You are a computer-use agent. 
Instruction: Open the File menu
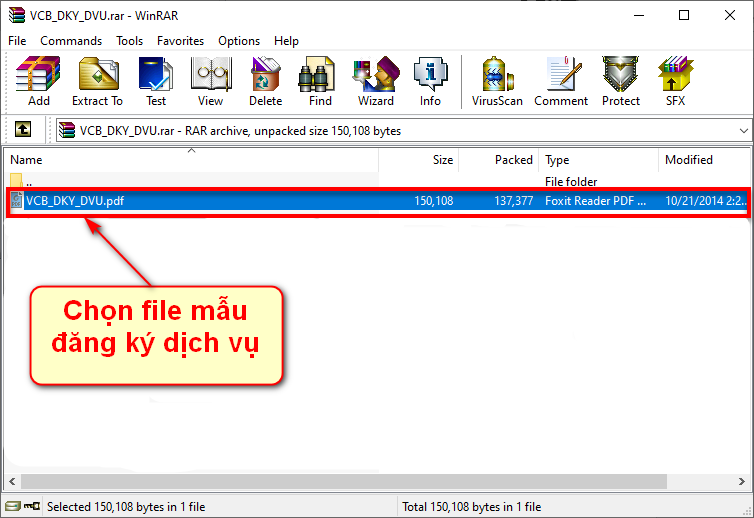[17, 41]
